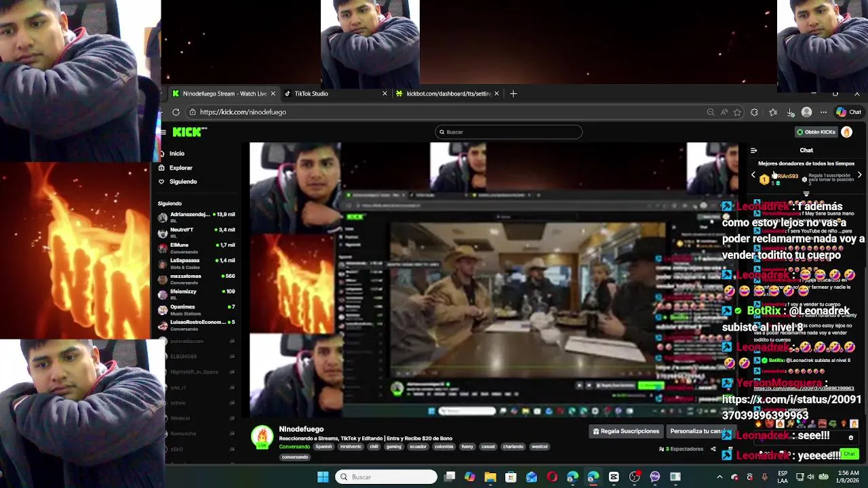Open a new browser tab

pos(513,94)
